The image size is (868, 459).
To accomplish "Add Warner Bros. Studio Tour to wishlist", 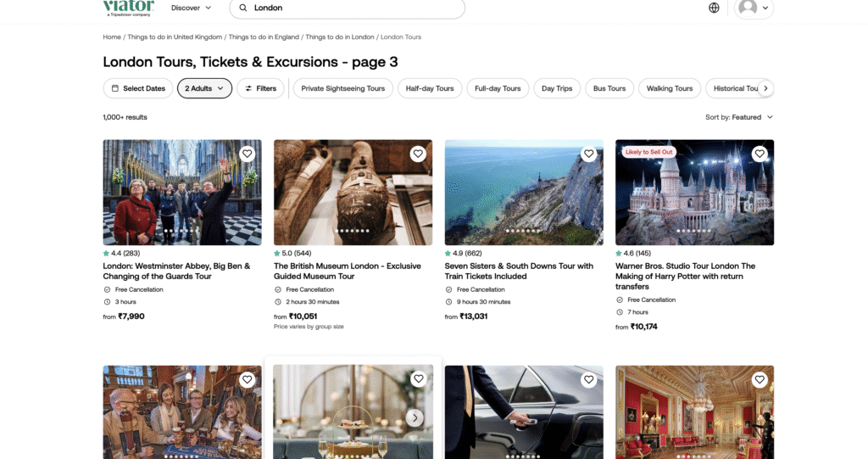I will [x=759, y=154].
